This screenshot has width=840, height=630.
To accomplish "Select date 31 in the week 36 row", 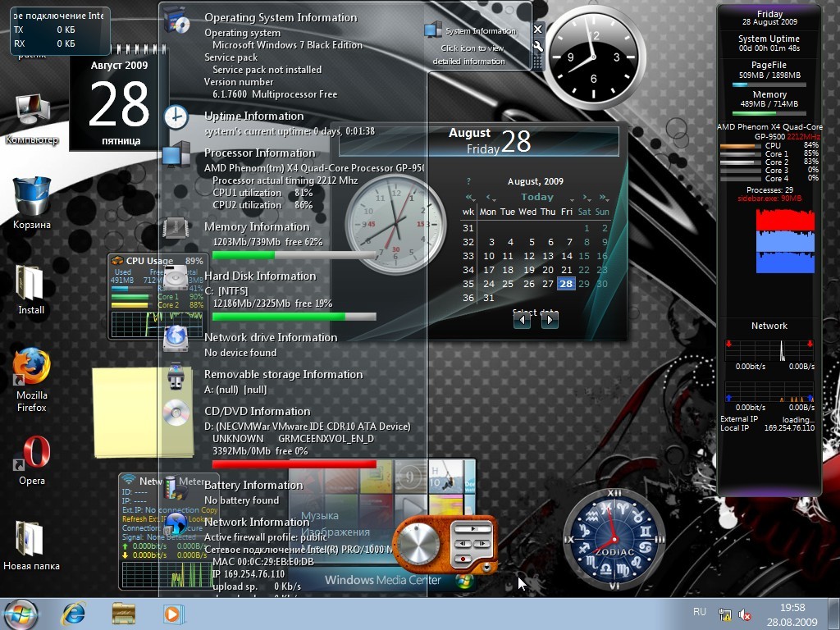I will point(489,298).
